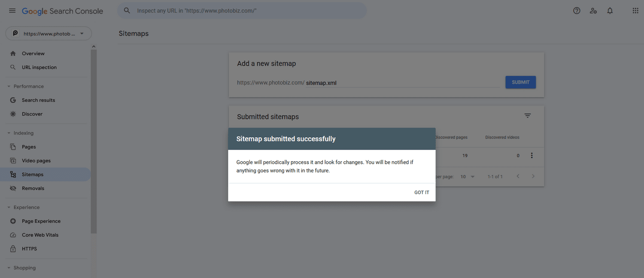Dismiss the dialog with GOT IT
The height and width of the screenshot is (278, 644).
[x=421, y=192]
